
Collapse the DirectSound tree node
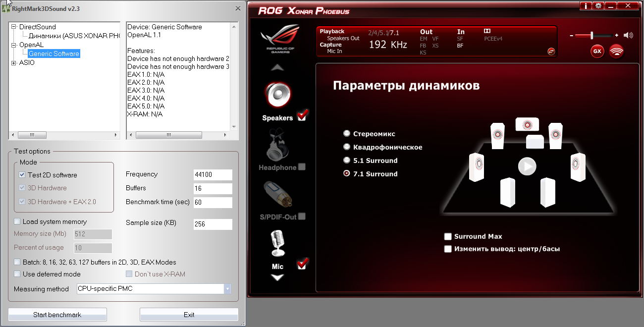pyautogui.click(x=13, y=27)
